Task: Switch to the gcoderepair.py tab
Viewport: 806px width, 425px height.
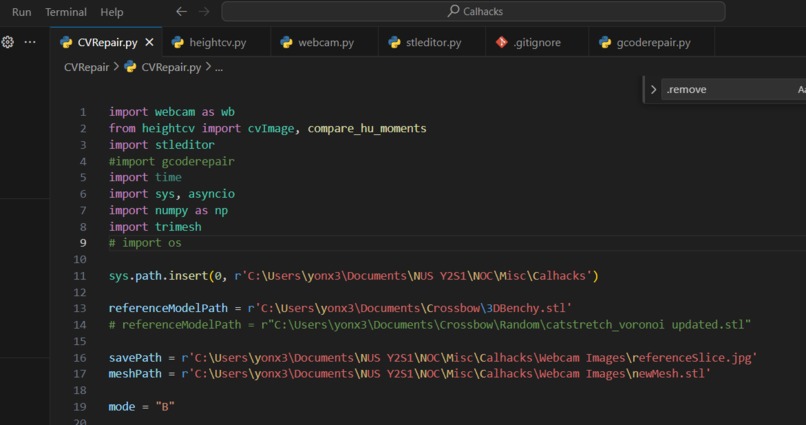Action: click(653, 42)
